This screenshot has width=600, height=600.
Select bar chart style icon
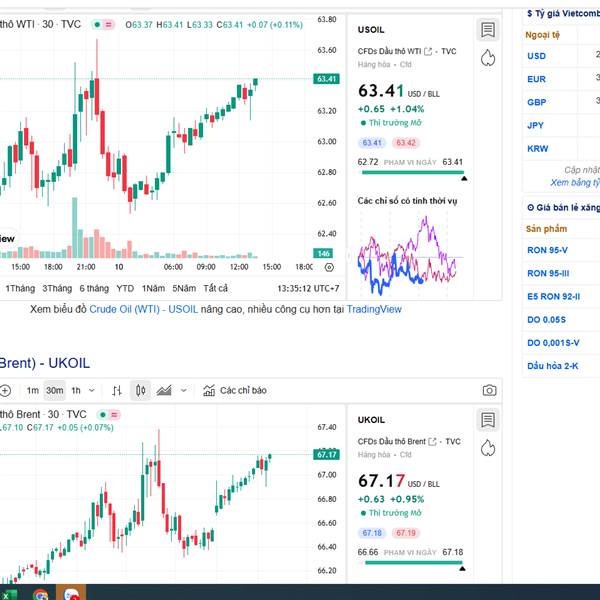pos(117,391)
